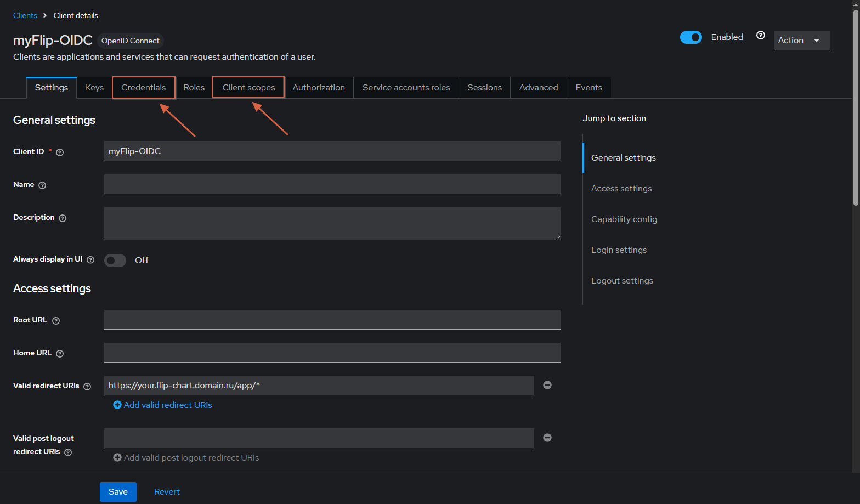Image resolution: width=860 pixels, height=504 pixels.
Task: Open the Action dropdown menu
Action: pos(801,41)
